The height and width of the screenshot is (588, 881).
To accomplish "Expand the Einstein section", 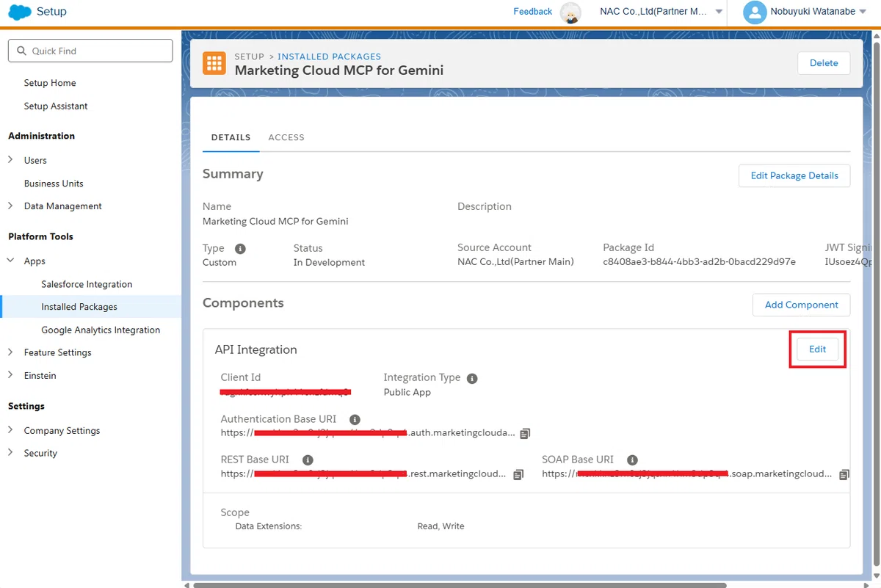I will (10, 375).
